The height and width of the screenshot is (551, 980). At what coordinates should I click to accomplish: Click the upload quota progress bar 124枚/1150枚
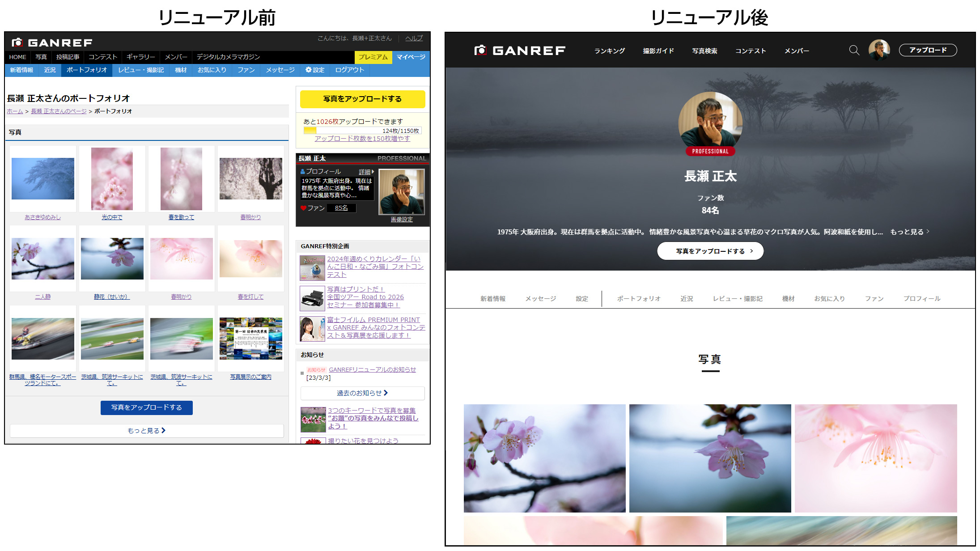pos(362,131)
